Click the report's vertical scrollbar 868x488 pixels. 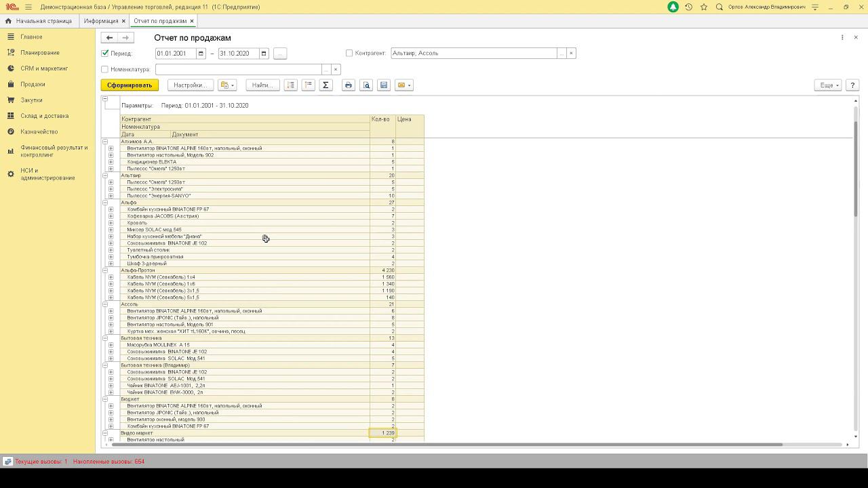[855, 169]
